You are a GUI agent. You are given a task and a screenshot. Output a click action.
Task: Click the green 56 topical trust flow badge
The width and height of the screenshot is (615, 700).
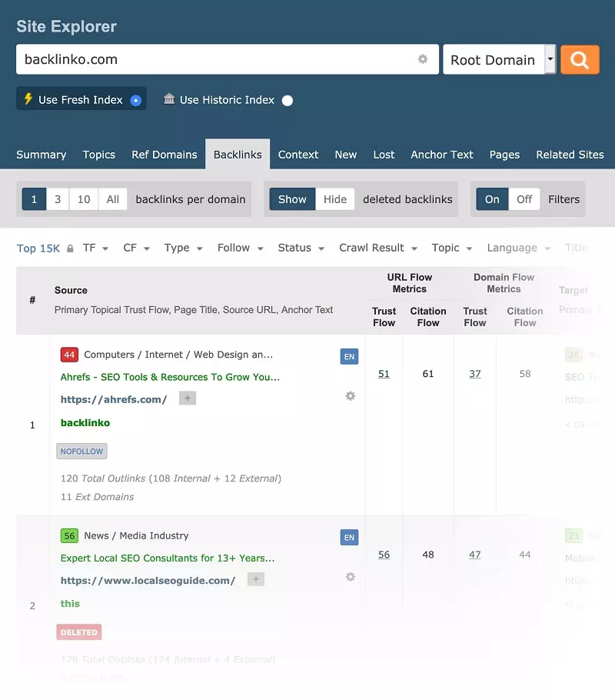[69, 535]
